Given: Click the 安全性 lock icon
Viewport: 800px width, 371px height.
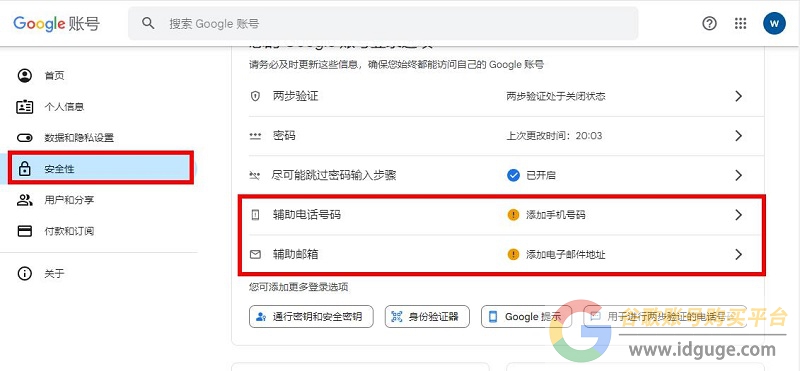Looking at the screenshot, I should 24,168.
